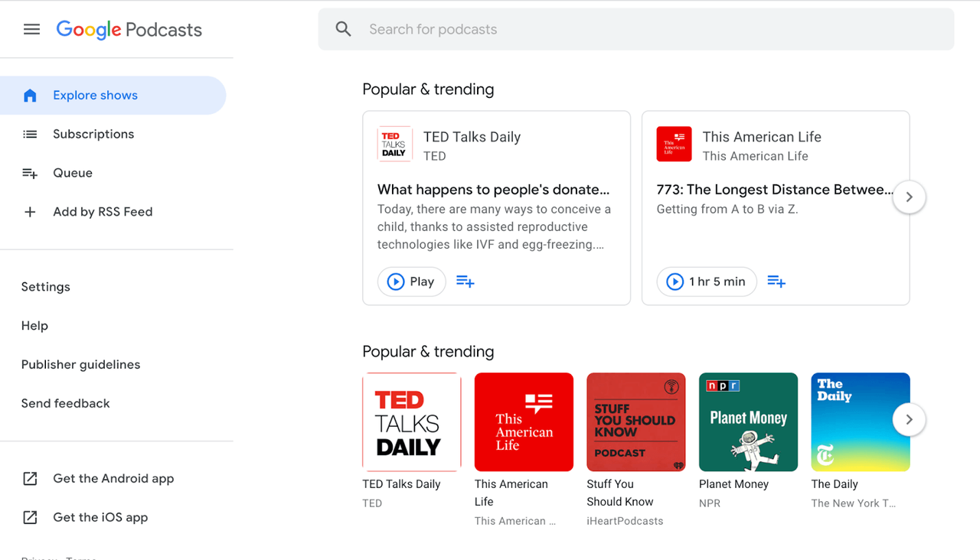Click the Queue icon in sidebar

(29, 172)
